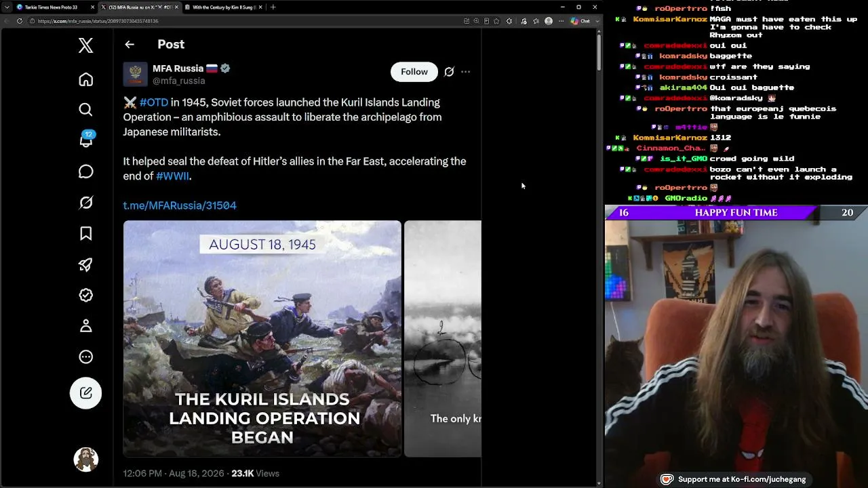The width and height of the screenshot is (868, 488).
Task: Click the MFA Russia profile avatar
Action: coord(135,74)
